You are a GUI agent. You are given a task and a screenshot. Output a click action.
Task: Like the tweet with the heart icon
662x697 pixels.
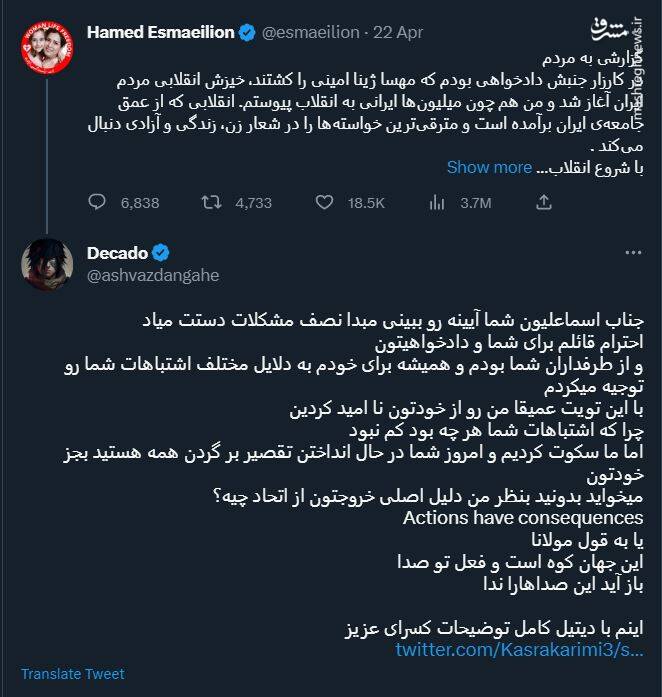click(x=323, y=203)
